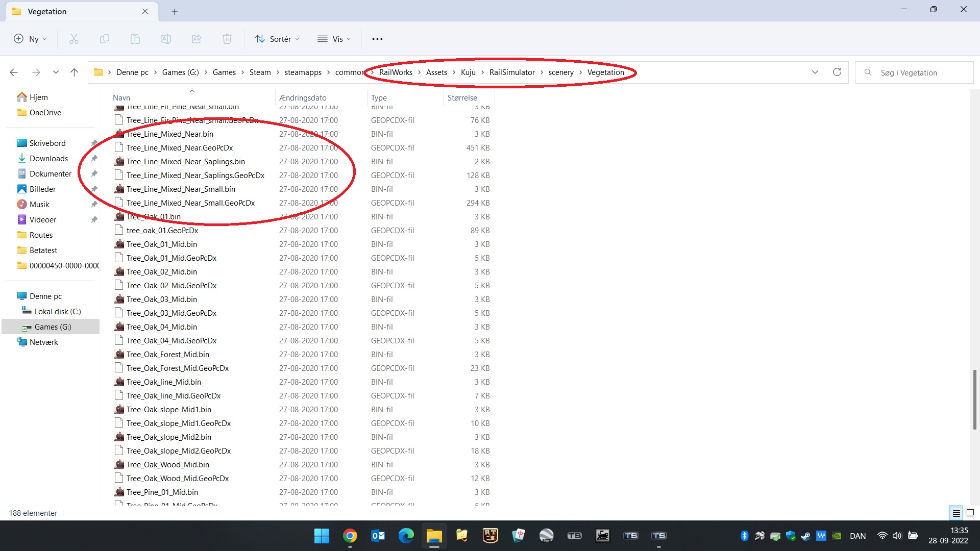The image size is (980, 551).
Task: Click the Rename icon in toolbar
Action: pos(166,39)
